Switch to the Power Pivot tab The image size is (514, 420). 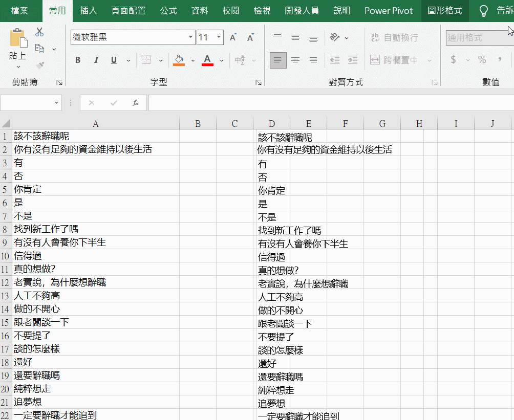click(x=389, y=10)
